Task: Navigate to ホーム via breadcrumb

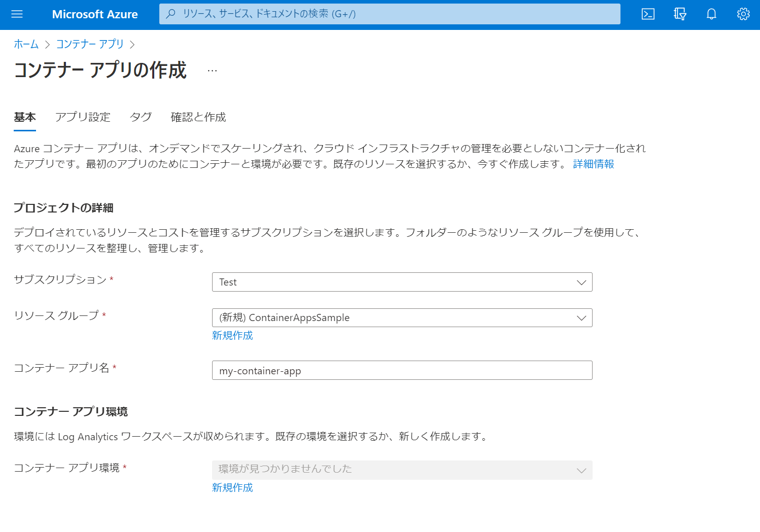Action: [x=26, y=44]
